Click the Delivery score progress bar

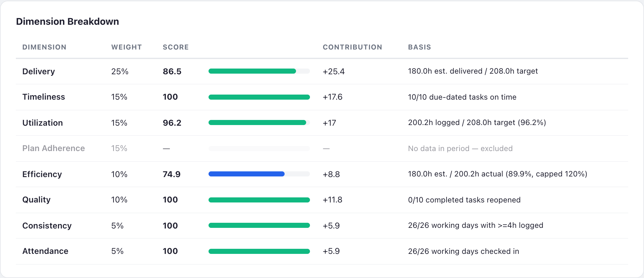click(259, 71)
